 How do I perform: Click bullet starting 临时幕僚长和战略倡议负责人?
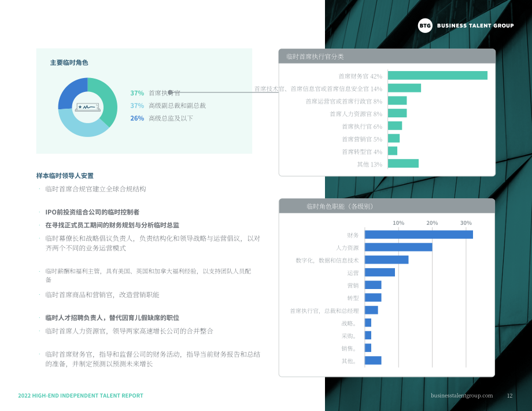click(153, 243)
